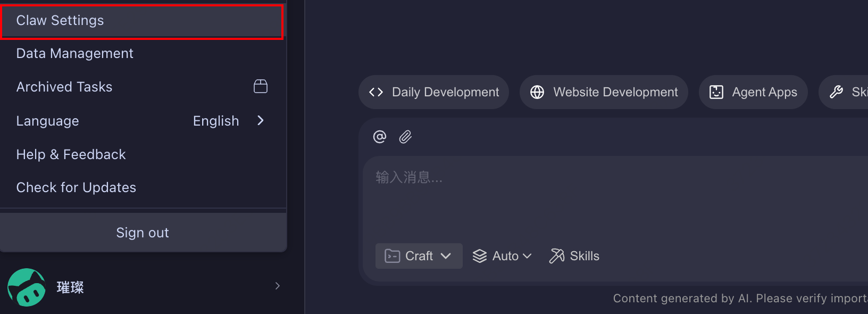Select the Website Development chip
The height and width of the screenshot is (314, 868).
(604, 92)
